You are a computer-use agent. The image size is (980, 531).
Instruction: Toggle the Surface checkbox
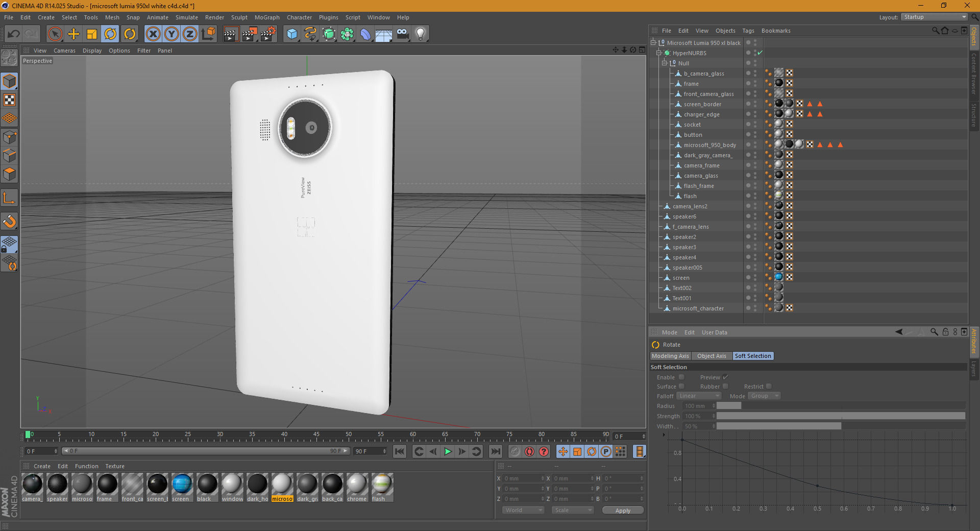(681, 387)
